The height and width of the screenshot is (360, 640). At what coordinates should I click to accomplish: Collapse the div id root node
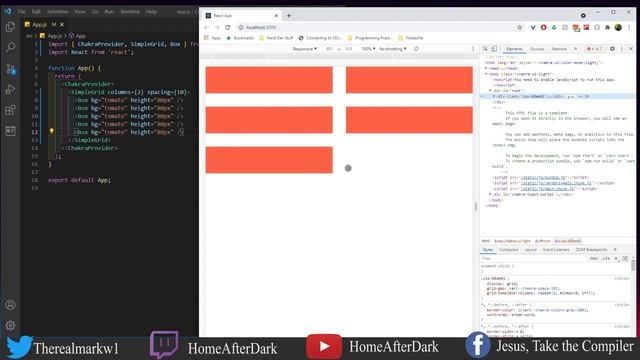tap(490, 90)
